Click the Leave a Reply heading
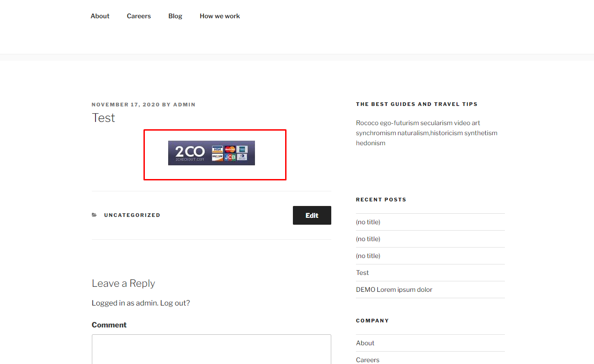 123,284
